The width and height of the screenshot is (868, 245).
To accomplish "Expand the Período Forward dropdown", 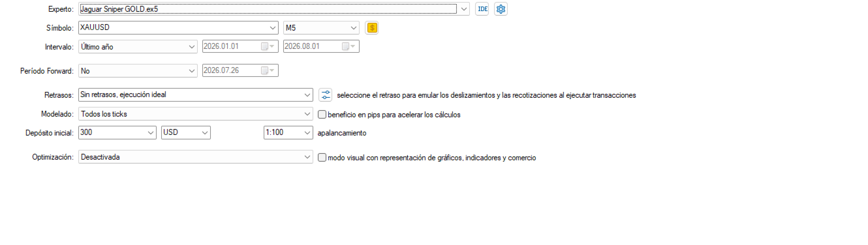I will (191, 70).
